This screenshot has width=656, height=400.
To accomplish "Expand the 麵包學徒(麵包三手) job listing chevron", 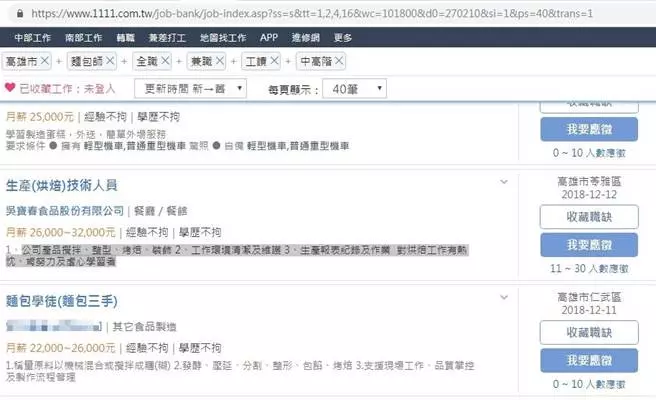I will [504, 297].
